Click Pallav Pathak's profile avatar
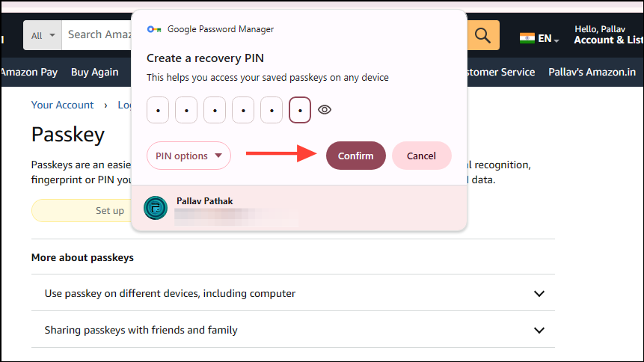Screen dimensions: 644x362 [x=156, y=207]
